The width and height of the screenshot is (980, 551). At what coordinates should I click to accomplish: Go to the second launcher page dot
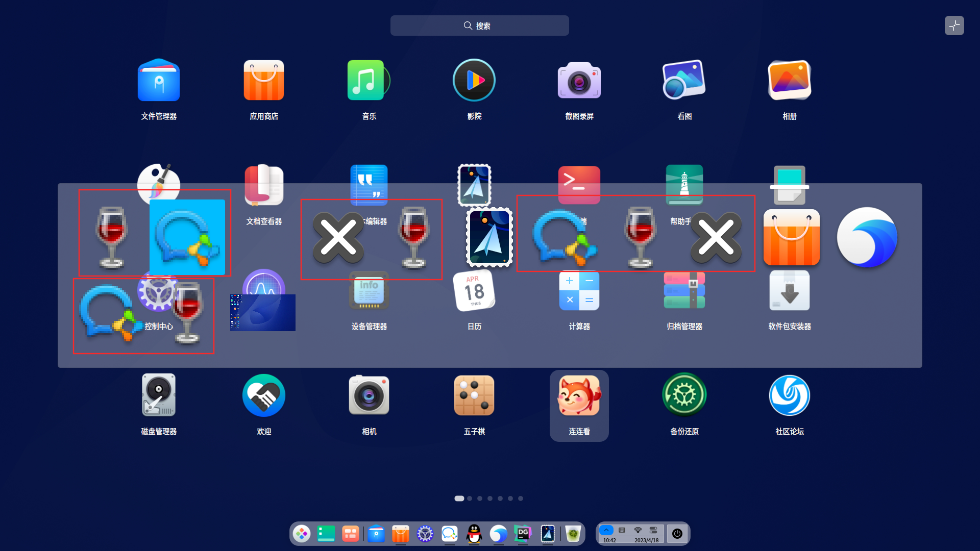coord(470,498)
